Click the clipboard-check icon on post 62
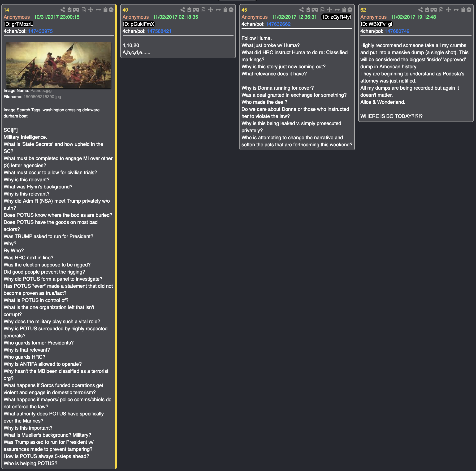This screenshot has height=471, width=476. coord(427,10)
